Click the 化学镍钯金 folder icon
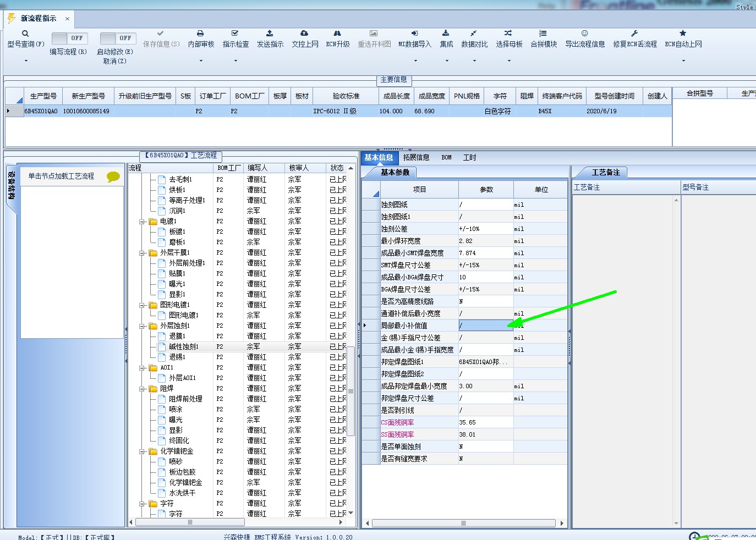 coord(153,451)
